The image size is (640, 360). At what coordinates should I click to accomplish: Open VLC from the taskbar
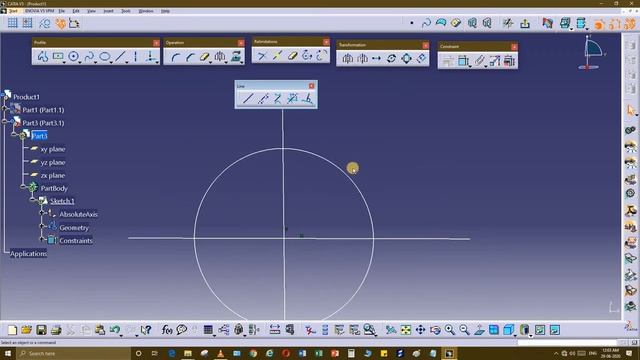(220, 353)
